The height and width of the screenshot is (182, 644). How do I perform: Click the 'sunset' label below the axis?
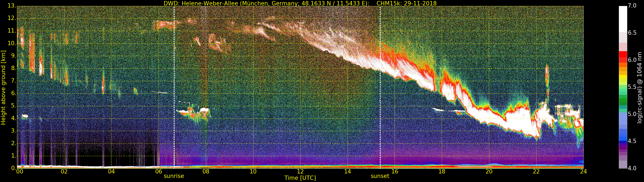(x=380, y=176)
